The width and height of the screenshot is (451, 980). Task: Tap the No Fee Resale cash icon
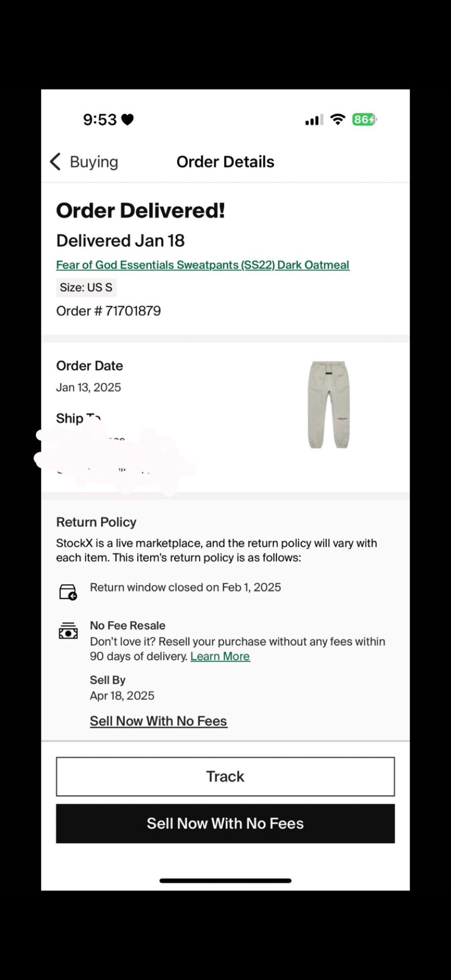[x=68, y=631]
